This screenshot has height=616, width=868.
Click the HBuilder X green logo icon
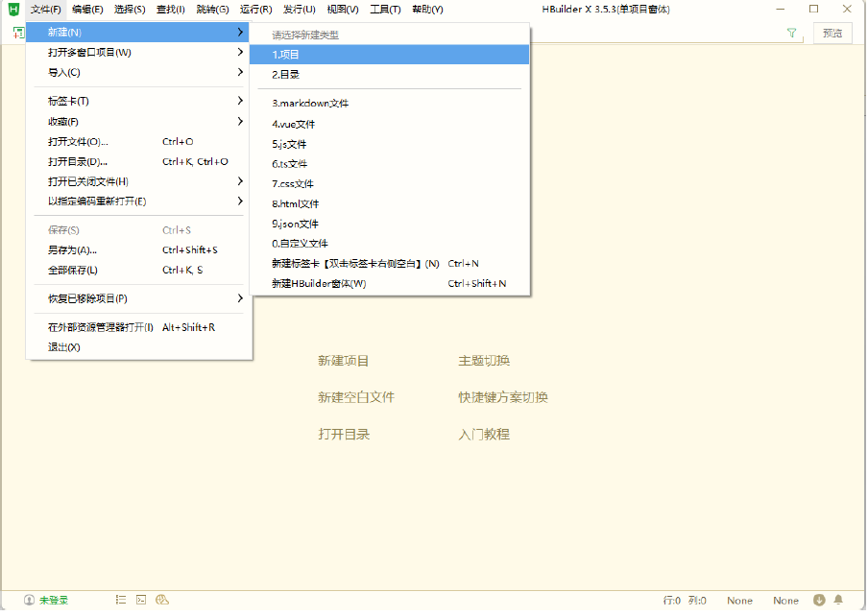13,9
